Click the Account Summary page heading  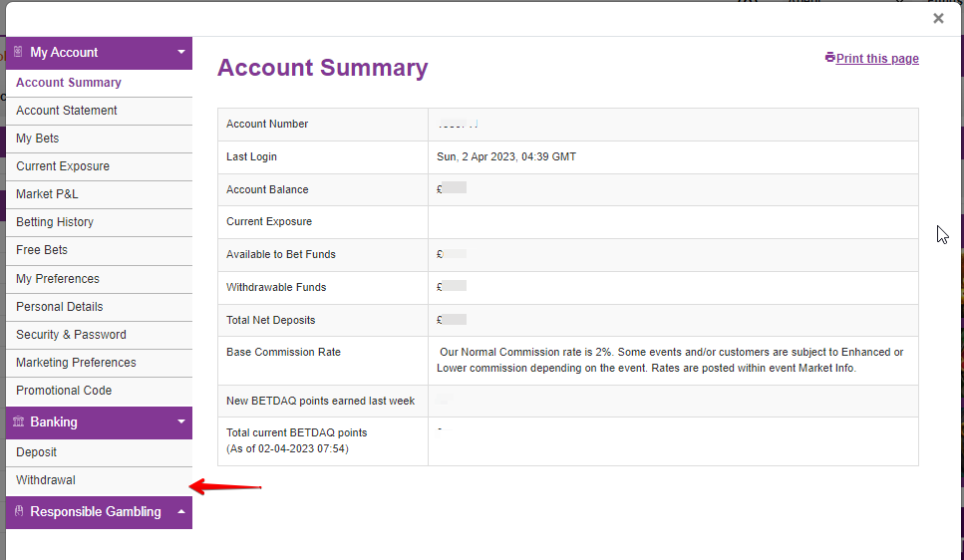pos(322,68)
